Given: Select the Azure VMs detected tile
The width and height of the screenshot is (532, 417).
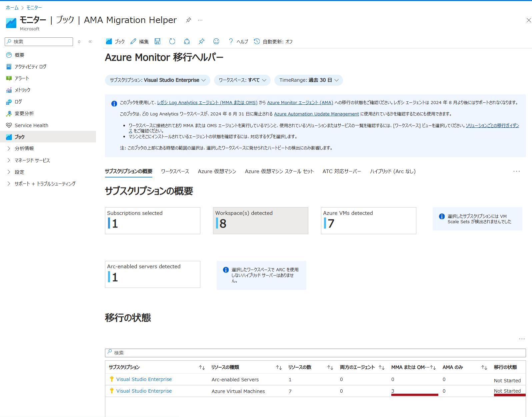Looking at the screenshot, I should click(369, 221).
